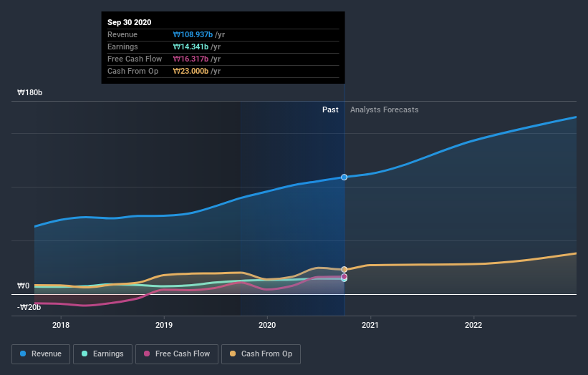Screen dimensions: 588x375
Task: Click the 2018 x-axis label
Action: pos(61,325)
